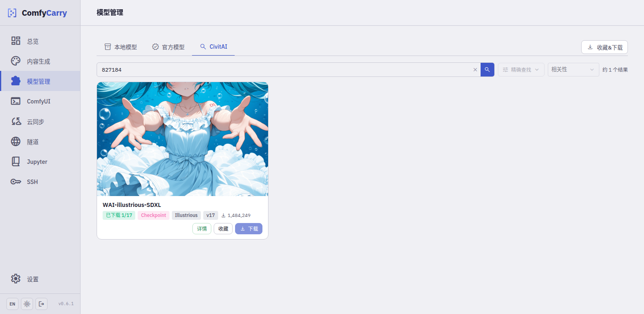Click the v17 version tag
Screen dimensions: 644x314
coord(211,215)
